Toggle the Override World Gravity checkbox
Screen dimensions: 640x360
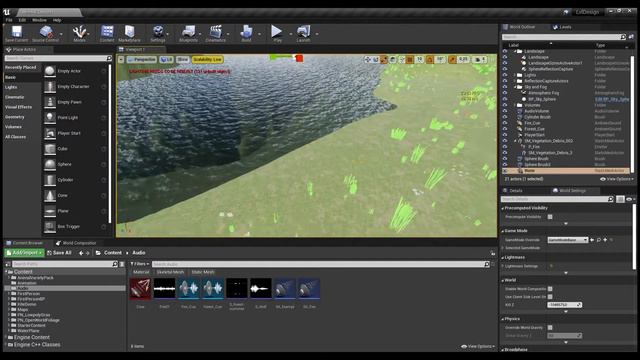550,328
